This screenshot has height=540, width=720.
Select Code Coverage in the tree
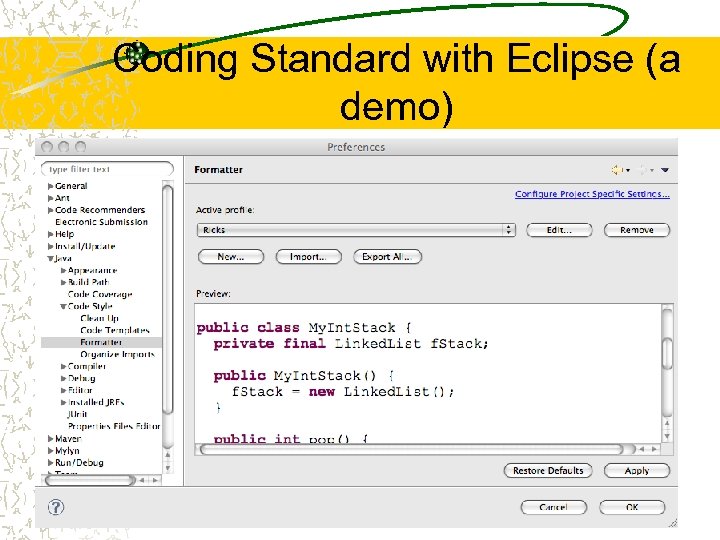tap(100, 294)
